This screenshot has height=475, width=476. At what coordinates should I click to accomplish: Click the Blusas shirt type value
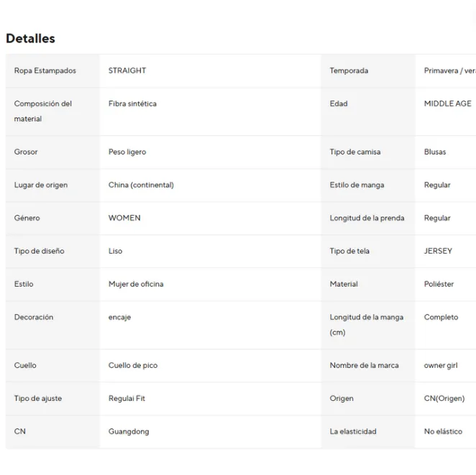pos(435,152)
